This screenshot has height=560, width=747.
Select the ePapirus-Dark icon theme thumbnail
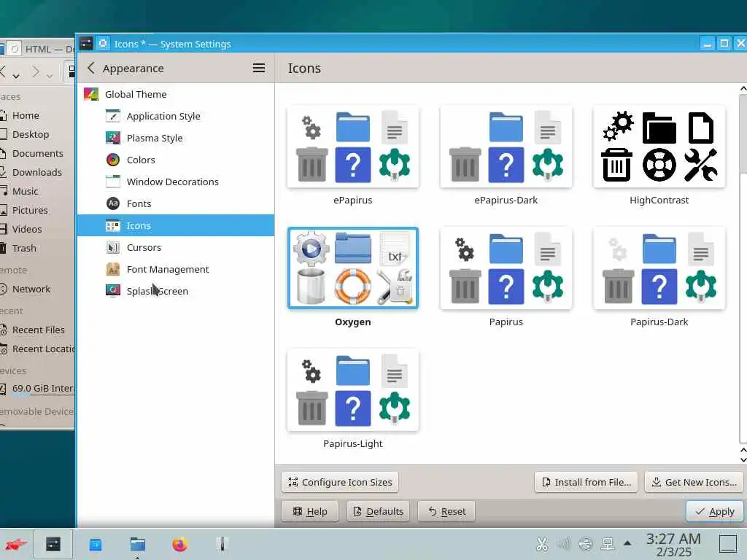(x=506, y=147)
